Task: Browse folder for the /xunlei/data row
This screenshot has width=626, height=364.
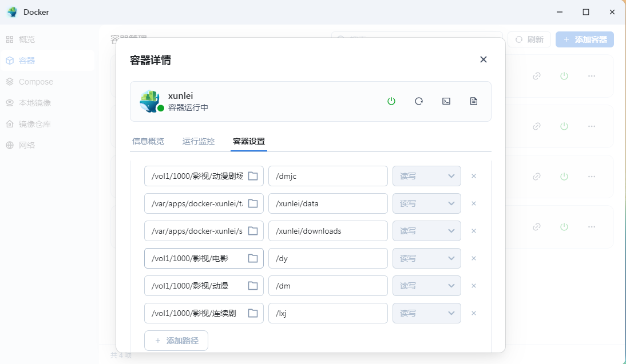Action: (253, 203)
